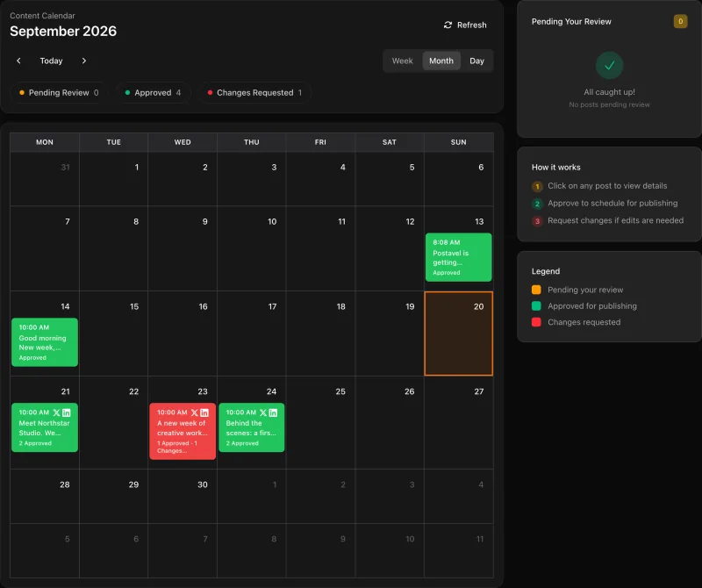Click the September 2026 heading
The width and height of the screenshot is (702, 588).
63,31
